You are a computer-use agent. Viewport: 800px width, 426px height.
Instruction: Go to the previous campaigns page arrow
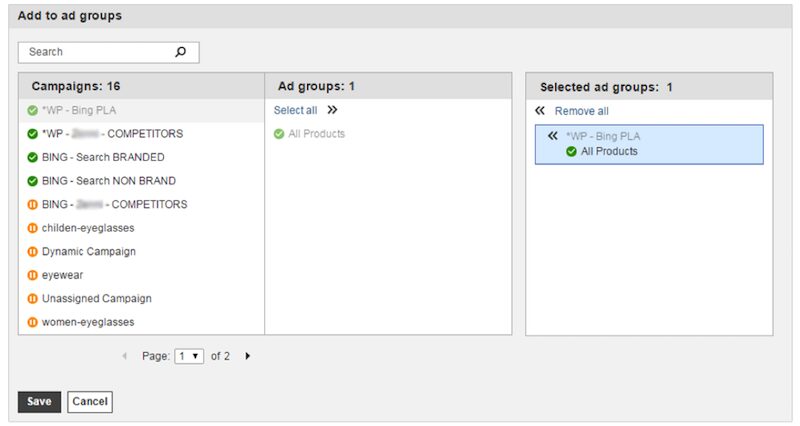[x=124, y=356]
